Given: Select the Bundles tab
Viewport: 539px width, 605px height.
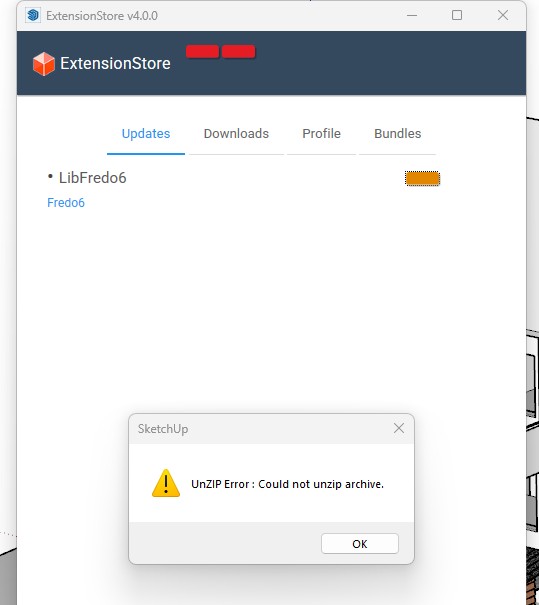Looking at the screenshot, I should [397, 134].
